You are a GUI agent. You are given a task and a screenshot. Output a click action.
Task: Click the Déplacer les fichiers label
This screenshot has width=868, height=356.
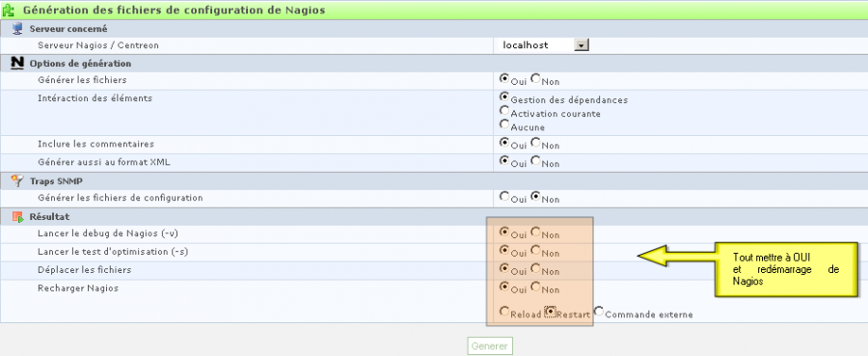coord(84,269)
